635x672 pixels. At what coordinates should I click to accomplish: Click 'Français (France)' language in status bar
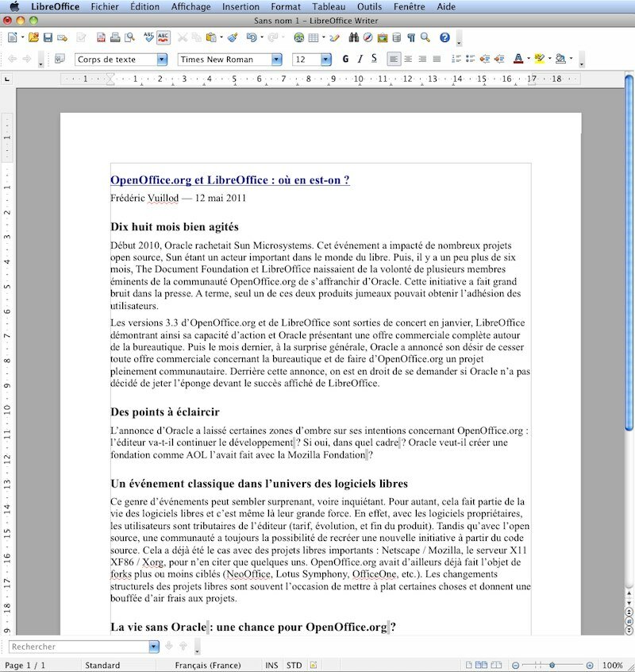point(208,665)
